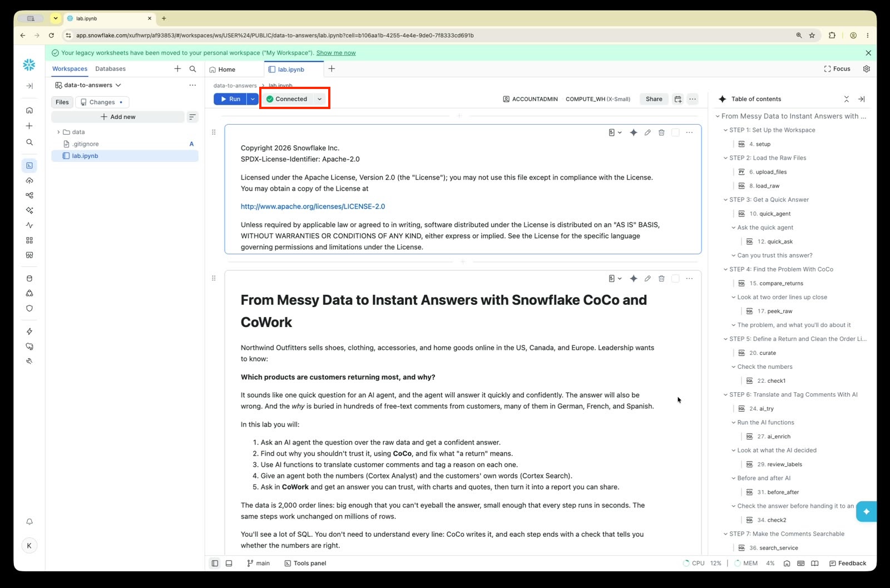Click the Run button

coord(230,99)
